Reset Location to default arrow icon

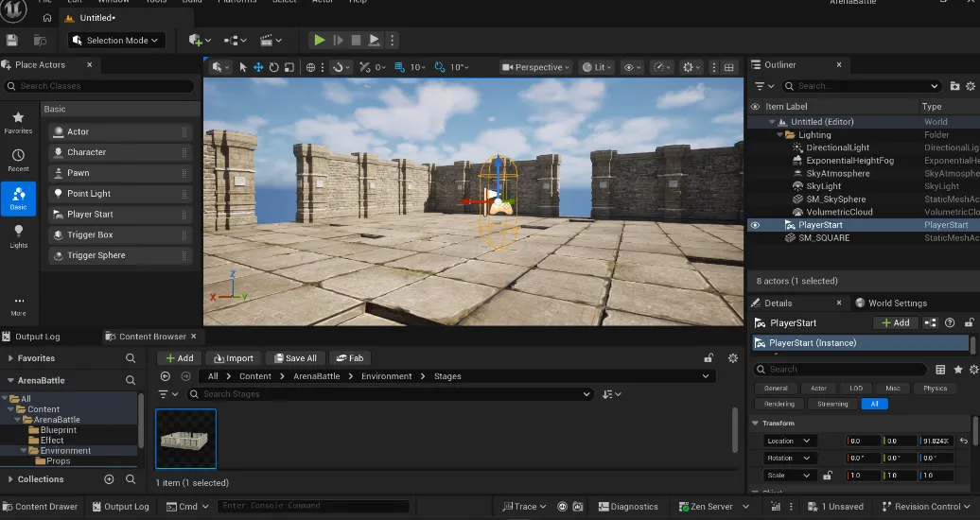(x=963, y=441)
